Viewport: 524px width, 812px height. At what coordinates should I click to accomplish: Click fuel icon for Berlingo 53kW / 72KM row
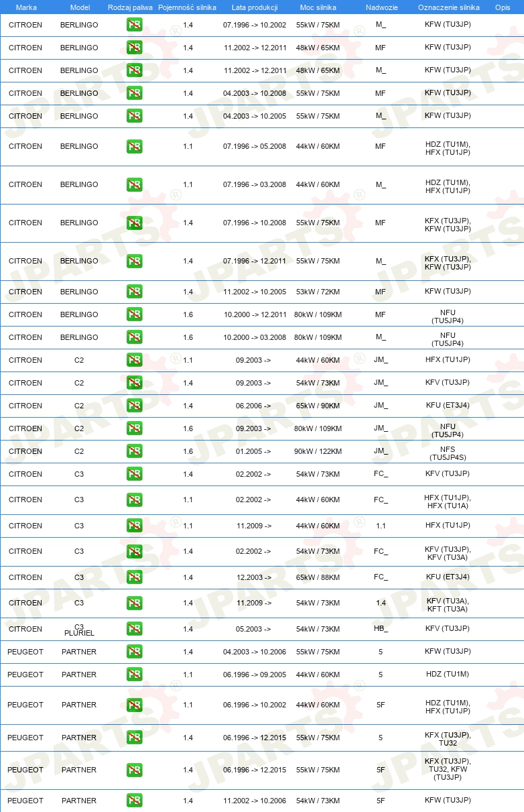point(134,292)
